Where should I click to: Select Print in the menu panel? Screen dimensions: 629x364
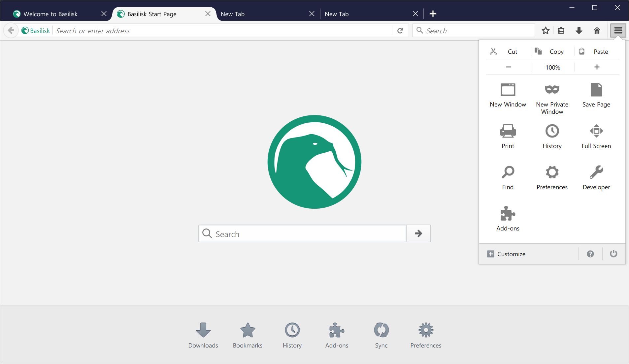508,136
